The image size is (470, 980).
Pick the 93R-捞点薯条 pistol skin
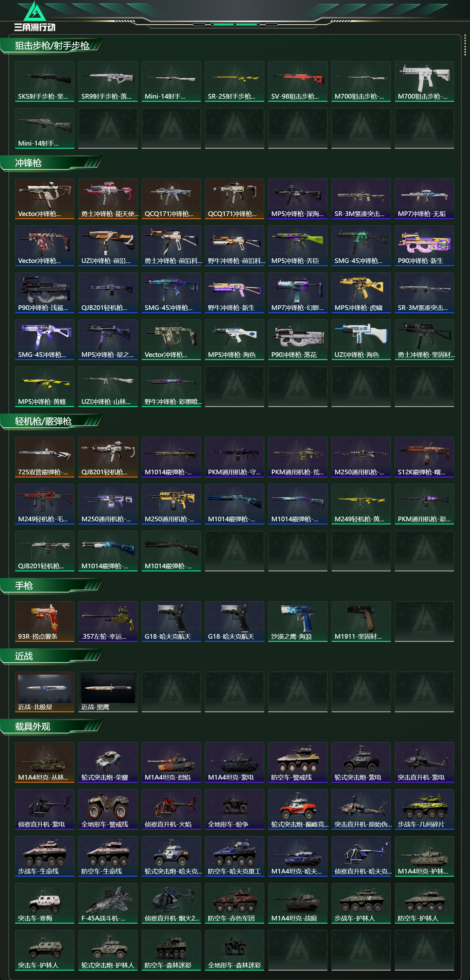click(x=44, y=621)
